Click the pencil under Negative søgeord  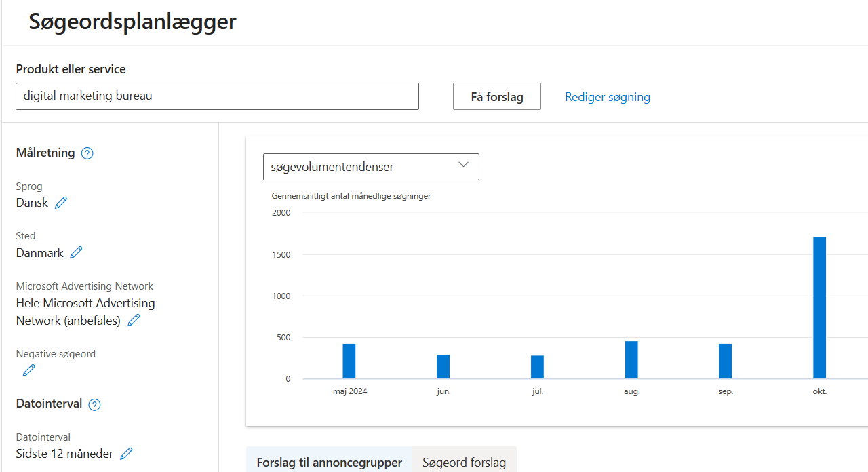pos(28,370)
